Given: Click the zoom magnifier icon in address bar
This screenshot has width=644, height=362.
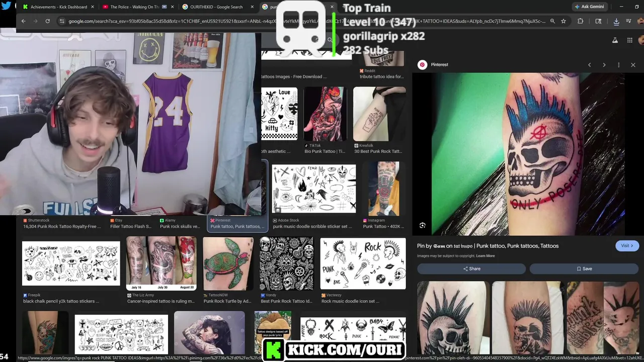Looking at the screenshot, I should coord(552,21).
